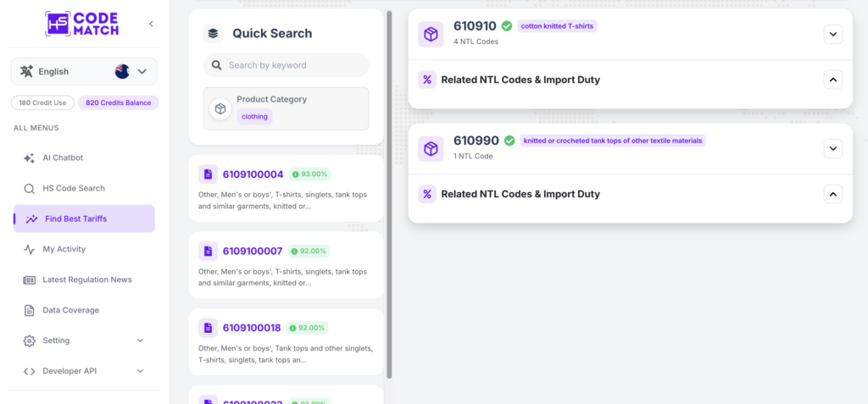
Task: Collapse Related NTL Codes under 610990
Action: (833, 194)
